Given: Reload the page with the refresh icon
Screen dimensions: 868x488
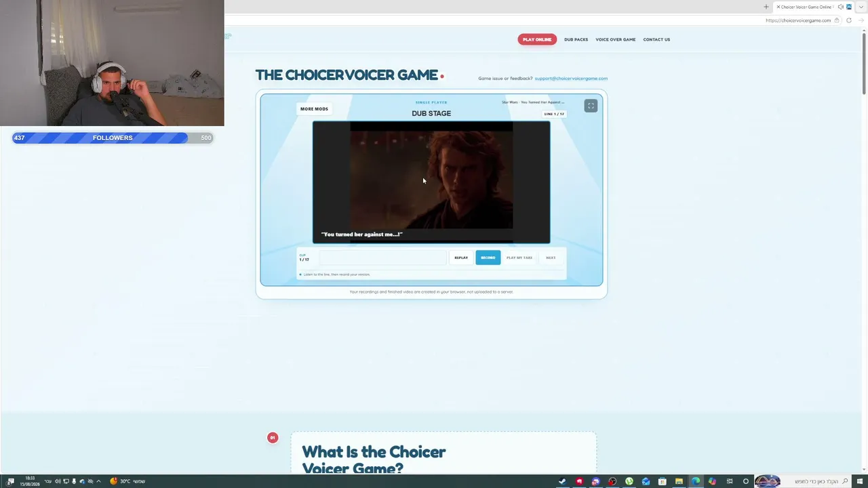Looking at the screenshot, I should 848,20.
